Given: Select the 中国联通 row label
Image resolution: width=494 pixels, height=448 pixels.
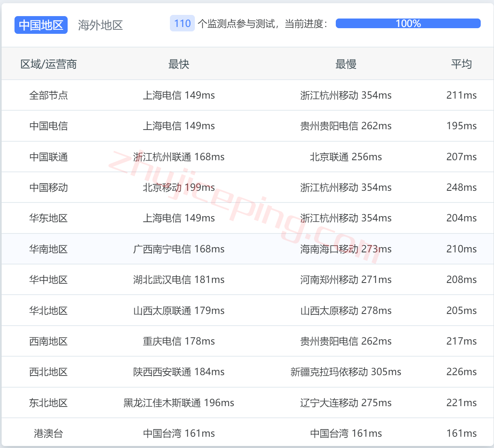Looking at the screenshot, I should click(49, 157).
